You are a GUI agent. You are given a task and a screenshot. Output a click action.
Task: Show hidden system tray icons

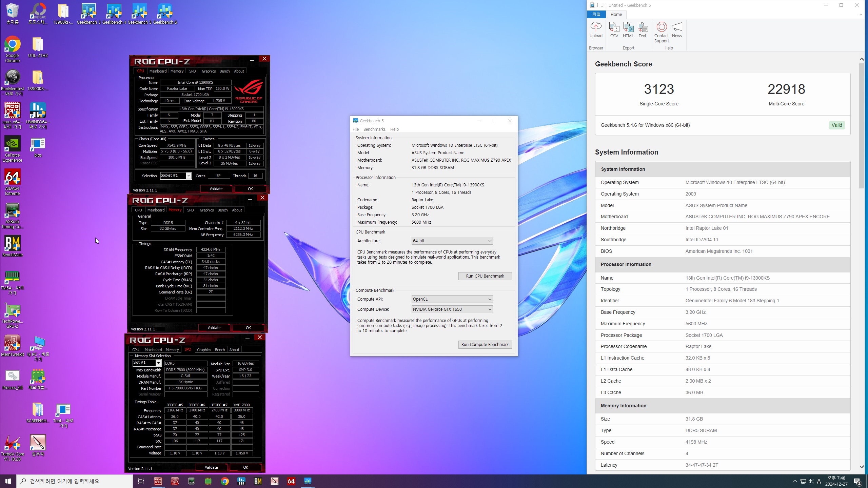pos(795,481)
